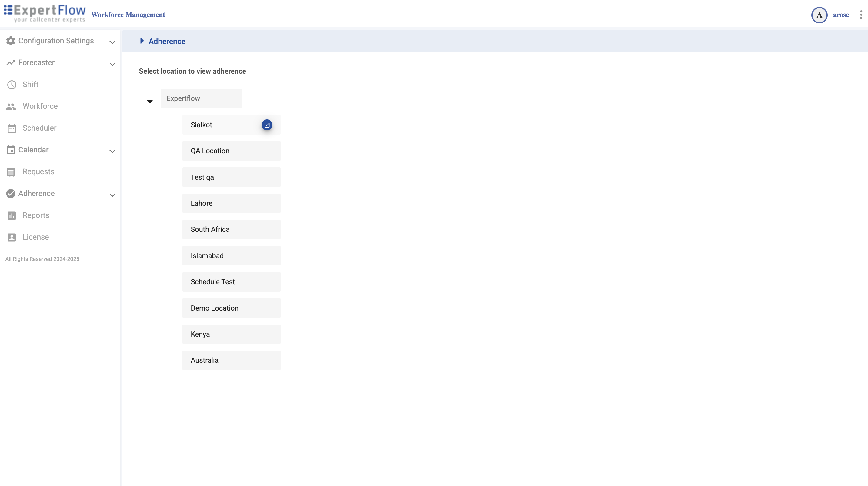868x486 pixels.
Task: Open Sialkot adherence via launch icon
Action: point(266,125)
